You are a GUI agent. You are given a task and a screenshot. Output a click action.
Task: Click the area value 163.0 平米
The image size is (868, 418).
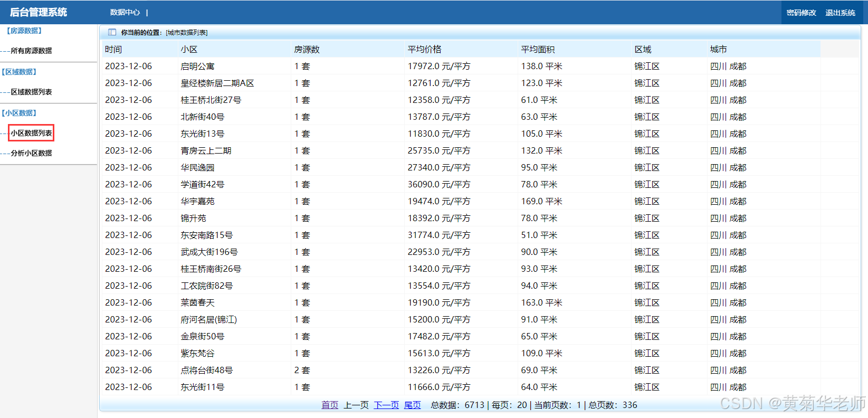(x=542, y=302)
